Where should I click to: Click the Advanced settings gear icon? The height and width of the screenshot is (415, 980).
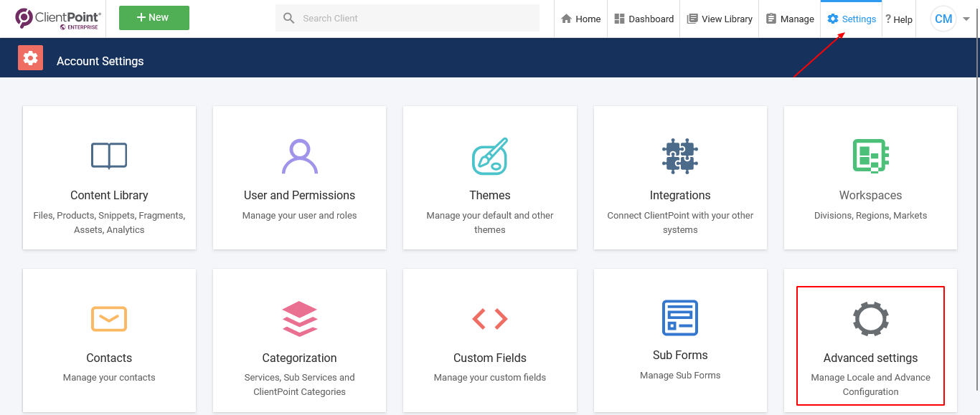click(x=871, y=318)
